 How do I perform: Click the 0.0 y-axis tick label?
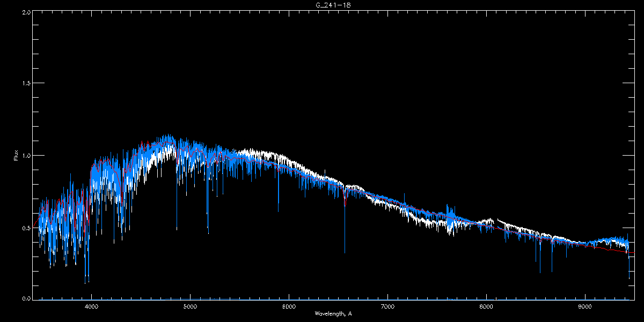coord(25,298)
